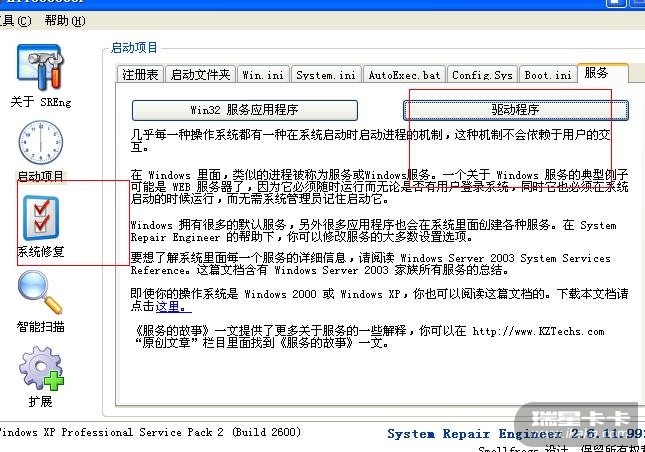645x452 pixels.
Task: Open the Win.ini tab
Action: tap(263, 75)
